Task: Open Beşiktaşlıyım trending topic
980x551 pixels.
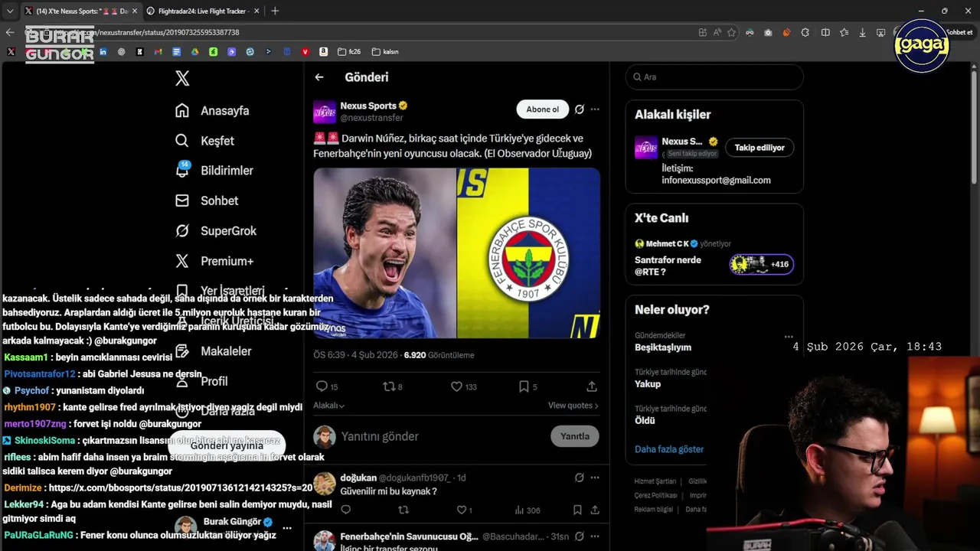Action: click(663, 347)
